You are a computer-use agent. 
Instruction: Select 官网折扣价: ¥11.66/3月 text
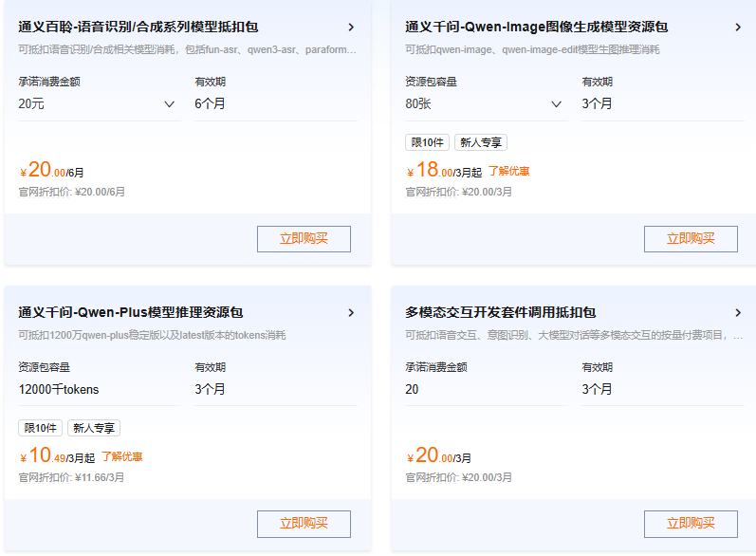(x=71, y=477)
